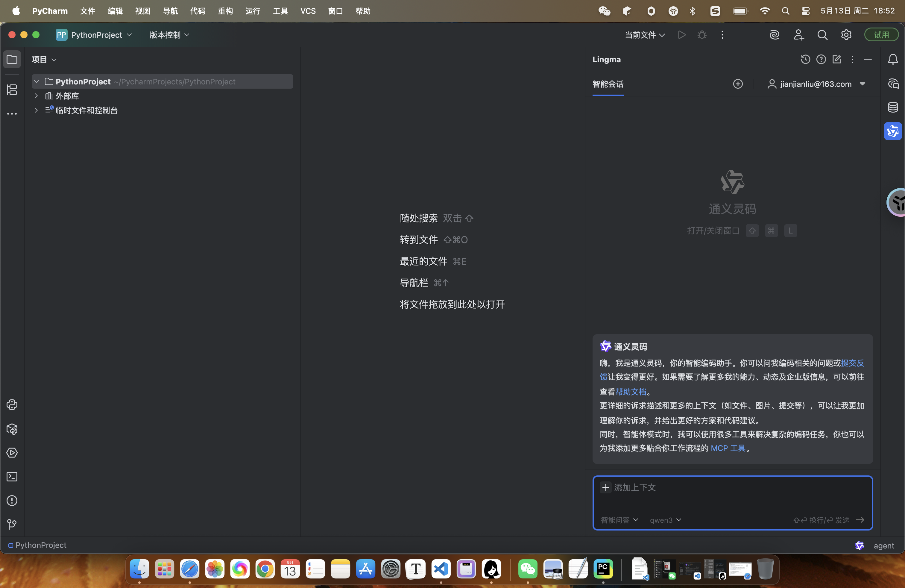Open the 智能问答 mode dropdown
Image resolution: width=905 pixels, height=588 pixels.
tap(619, 520)
